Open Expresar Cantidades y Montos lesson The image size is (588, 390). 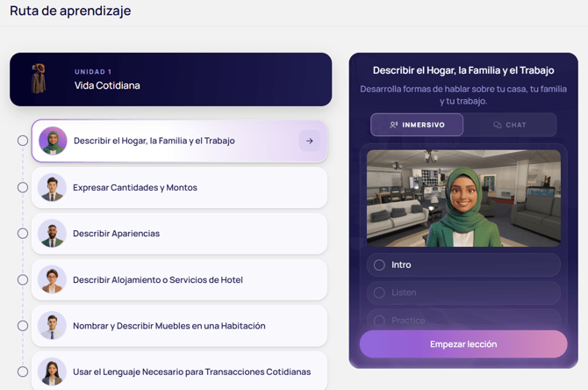tap(179, 187)
